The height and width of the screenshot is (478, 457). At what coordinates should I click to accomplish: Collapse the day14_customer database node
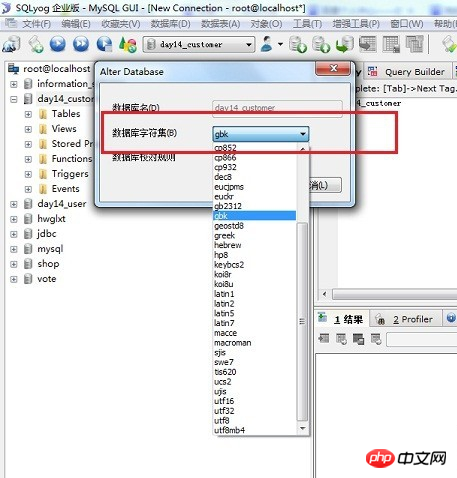14,99
